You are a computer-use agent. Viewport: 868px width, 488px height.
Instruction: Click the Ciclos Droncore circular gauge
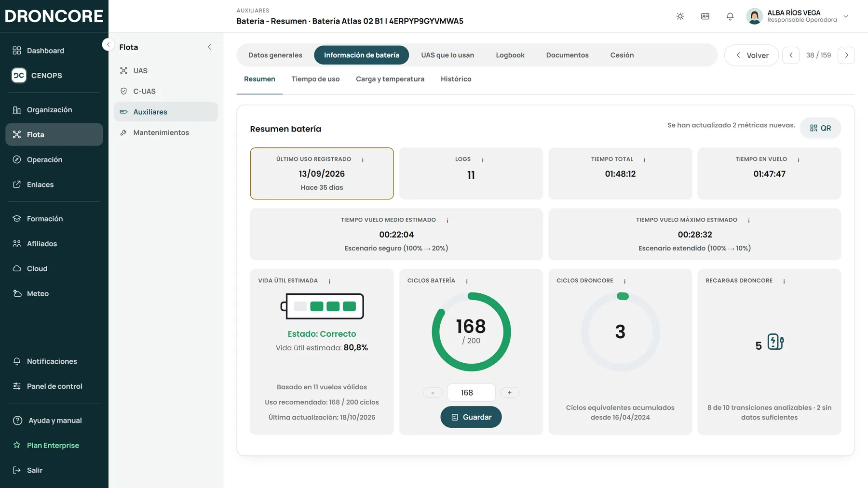620,332
